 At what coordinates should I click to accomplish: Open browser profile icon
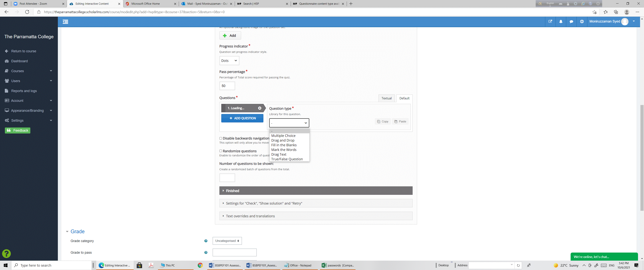point(627,12)
